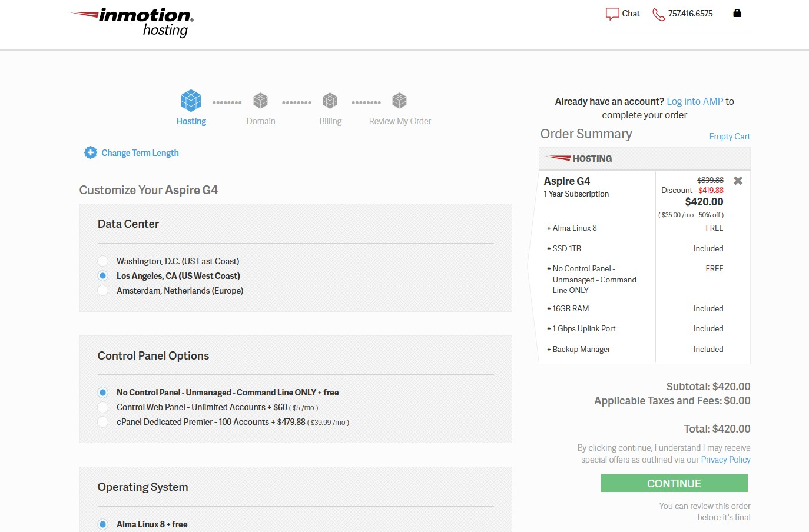Screen dimensions: 809x532
Task: Open the Change Term Length link
Action: pos(140,153)
